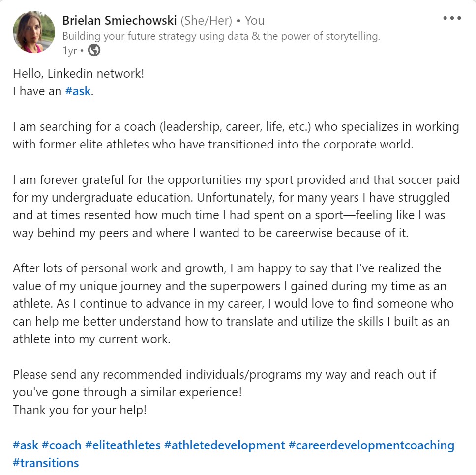Click the (She/Her) pronouns label
This screenshot has height=475, width=476.
coord(205,21)
